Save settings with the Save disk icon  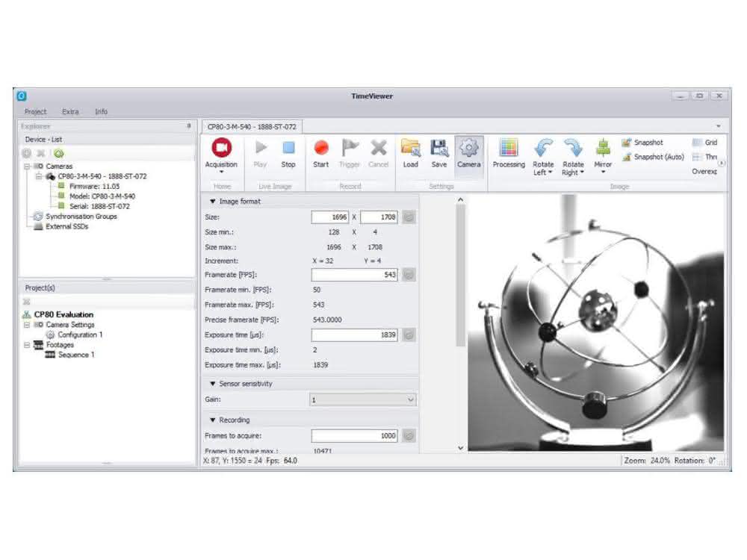tap(438, 148)
